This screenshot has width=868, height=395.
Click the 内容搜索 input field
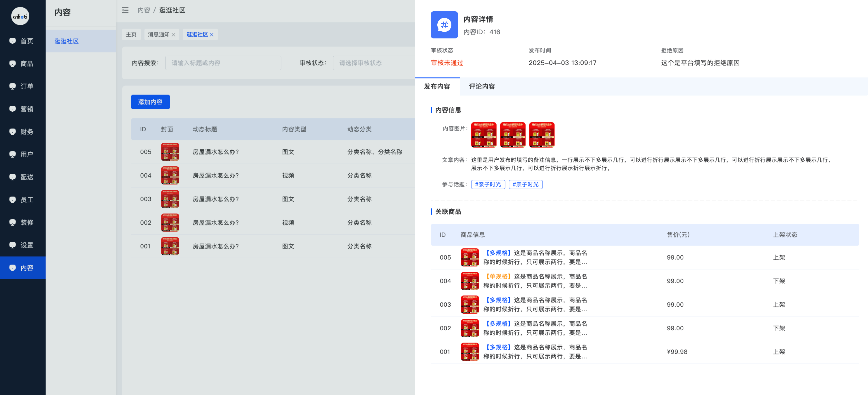[x=223, y=63]
